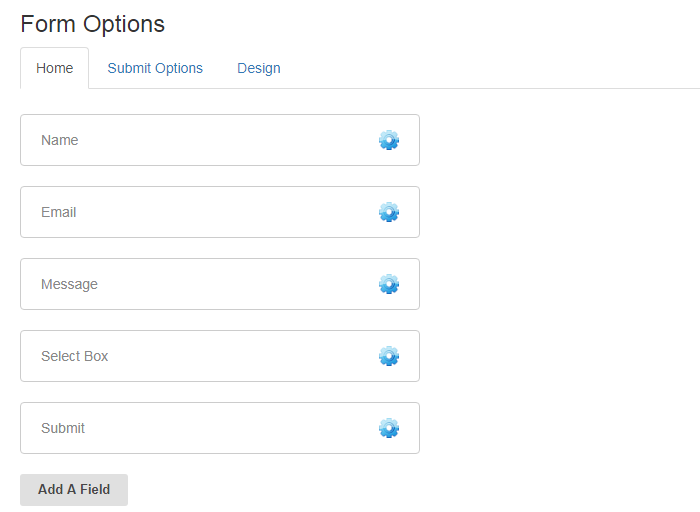The height and width of the screenshot is (512, 700).
Task: Open settings gear for Email field
Action: pyautogui.click(x=389, y=212)
